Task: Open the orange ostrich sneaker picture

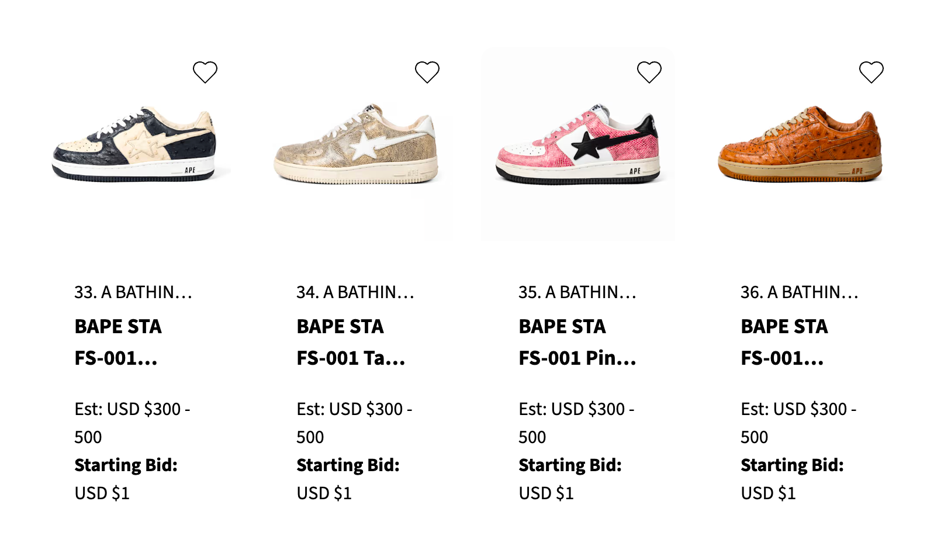Action: point(800,145)
